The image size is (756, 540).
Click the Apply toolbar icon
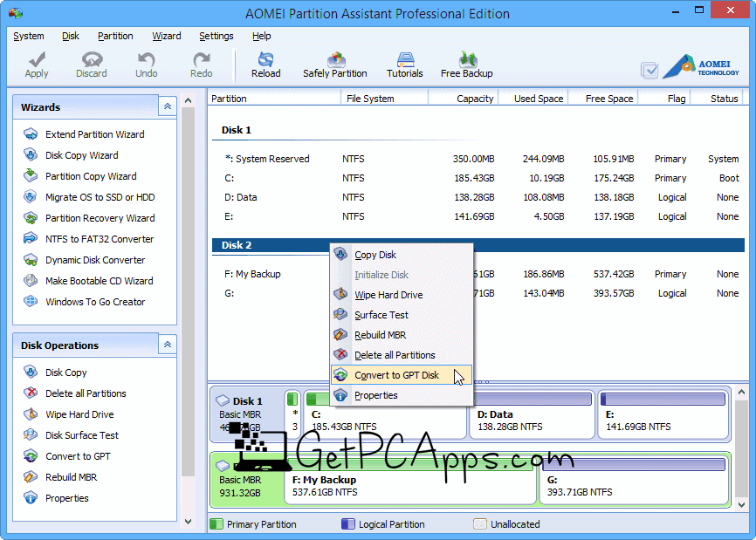36,64
